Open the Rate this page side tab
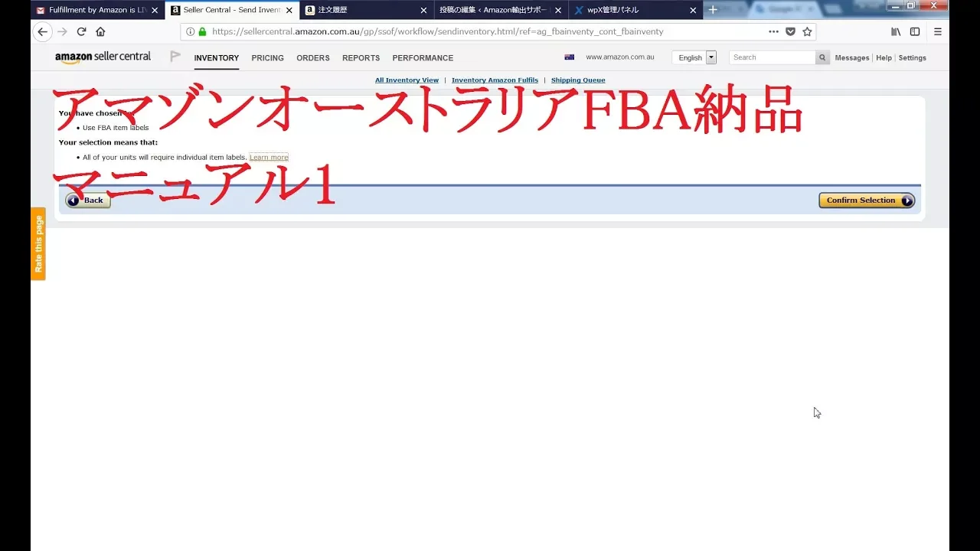 click(x=38, y=243)
